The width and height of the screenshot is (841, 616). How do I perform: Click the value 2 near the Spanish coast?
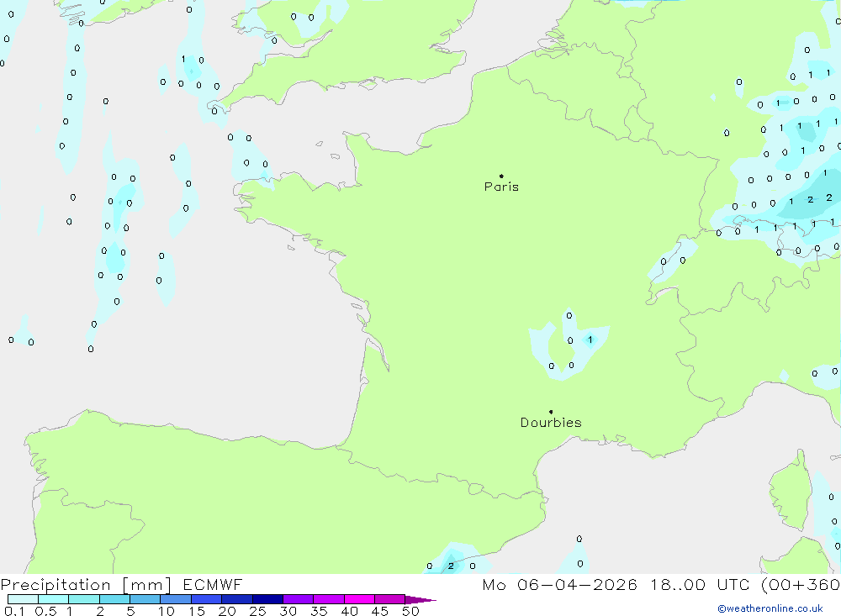(x=451, y=566)
